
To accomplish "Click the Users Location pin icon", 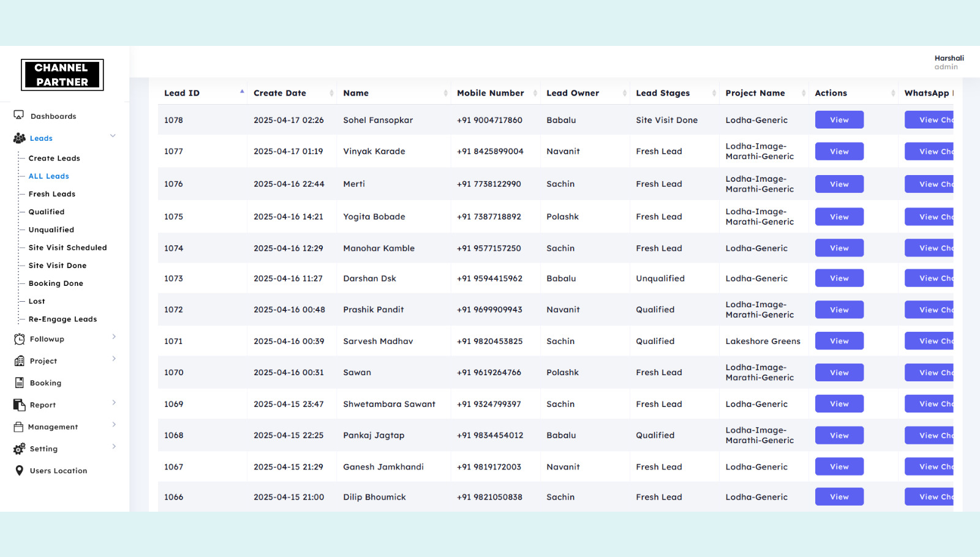I will coord(19,471).
